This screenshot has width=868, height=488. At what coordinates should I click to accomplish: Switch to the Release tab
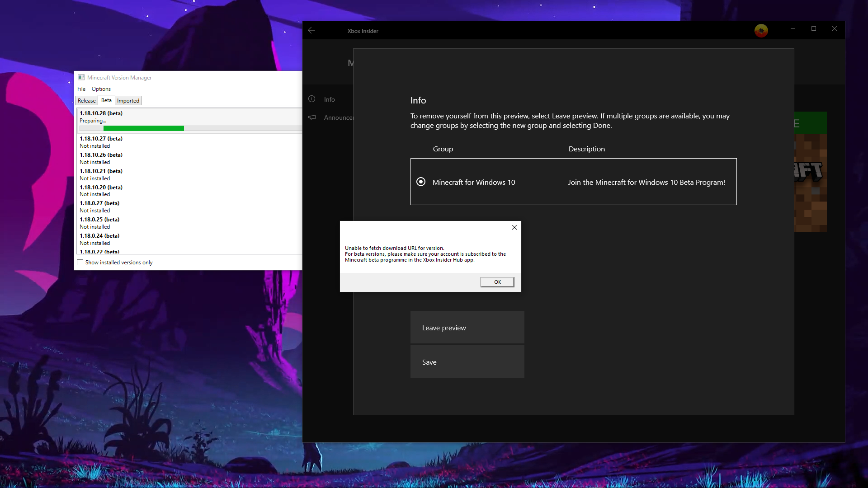[x=86, y=100]
